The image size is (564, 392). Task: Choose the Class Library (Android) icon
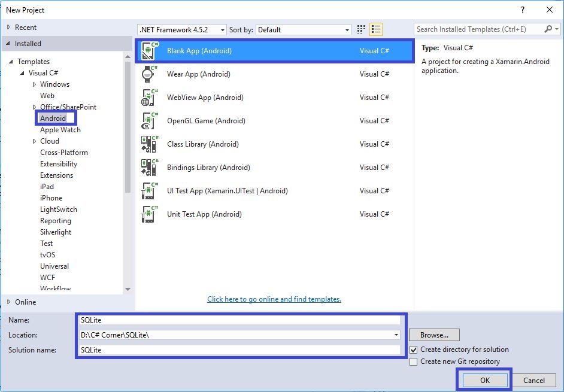click(148, 144)
